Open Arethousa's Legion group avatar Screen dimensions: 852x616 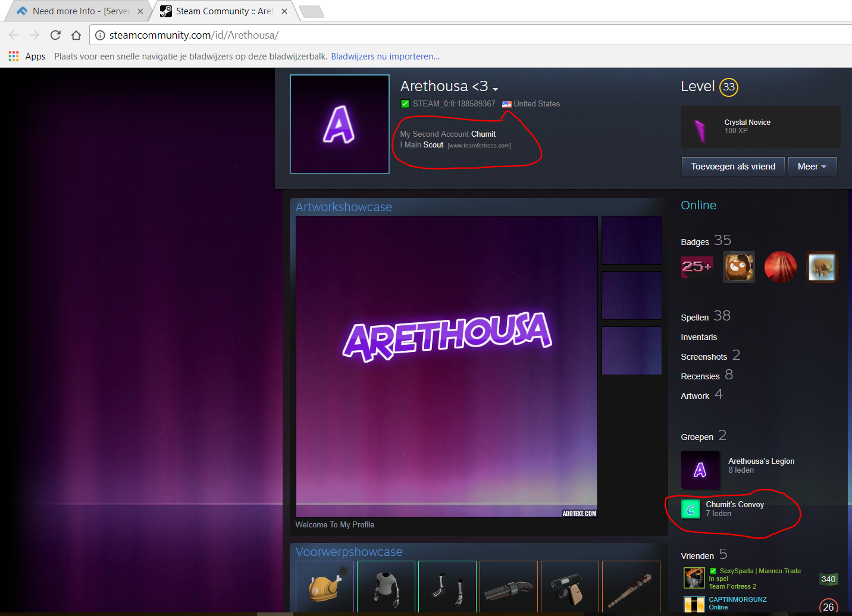(x=700, y=470)
